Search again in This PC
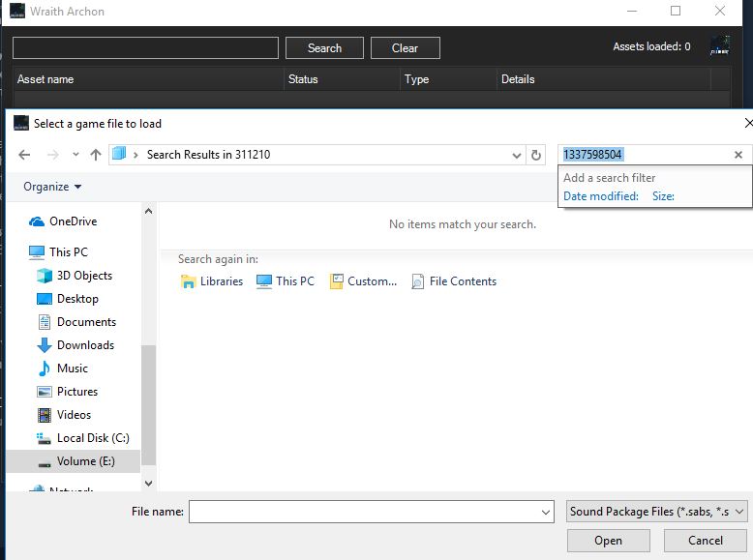 click(x=286, y=281)
